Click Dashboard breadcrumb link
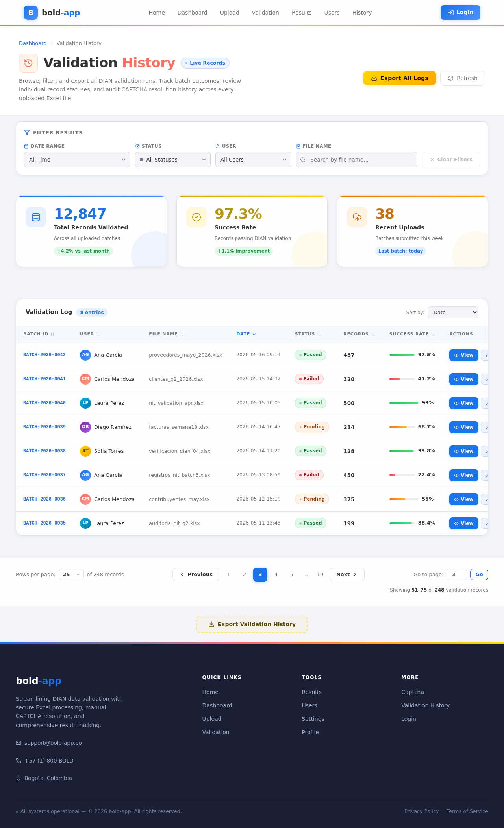Image resolution: width=504 pixels, height=828 pixels. click(33, 43)
